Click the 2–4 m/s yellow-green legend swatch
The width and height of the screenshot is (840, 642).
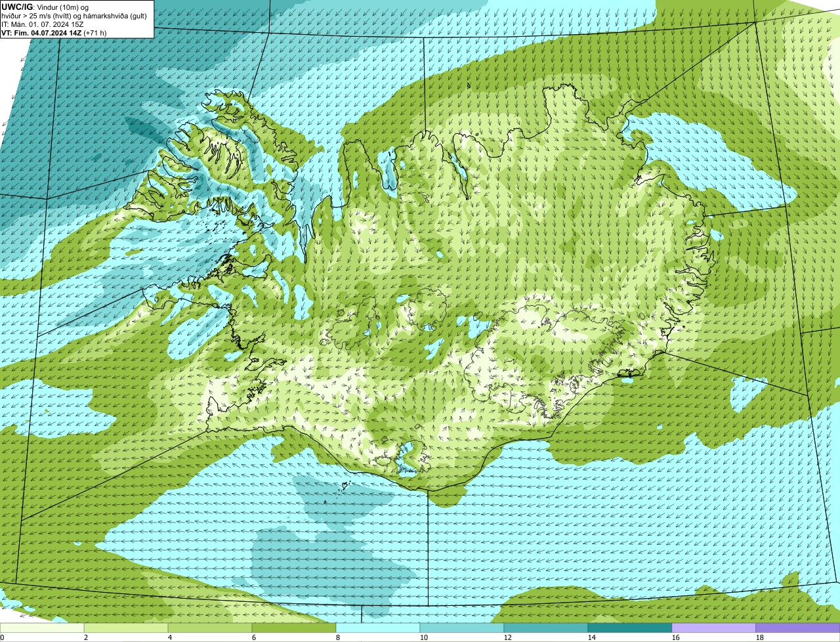click(x=126, y=628)
